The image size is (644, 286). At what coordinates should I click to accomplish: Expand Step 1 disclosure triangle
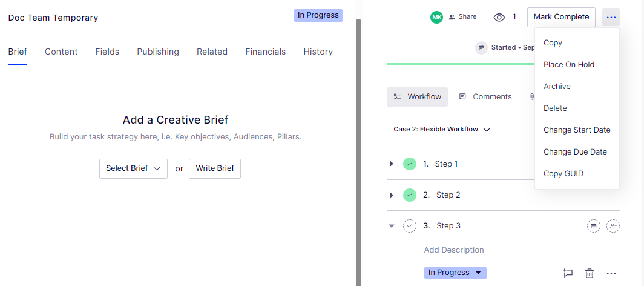(392, 164)
